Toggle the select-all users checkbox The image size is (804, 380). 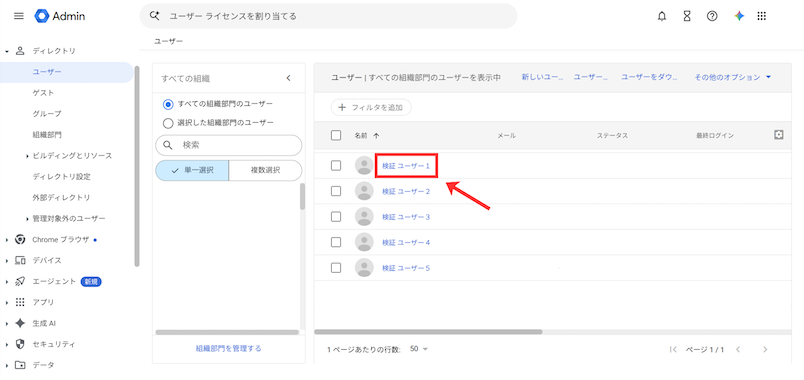[x=336, y=135]
